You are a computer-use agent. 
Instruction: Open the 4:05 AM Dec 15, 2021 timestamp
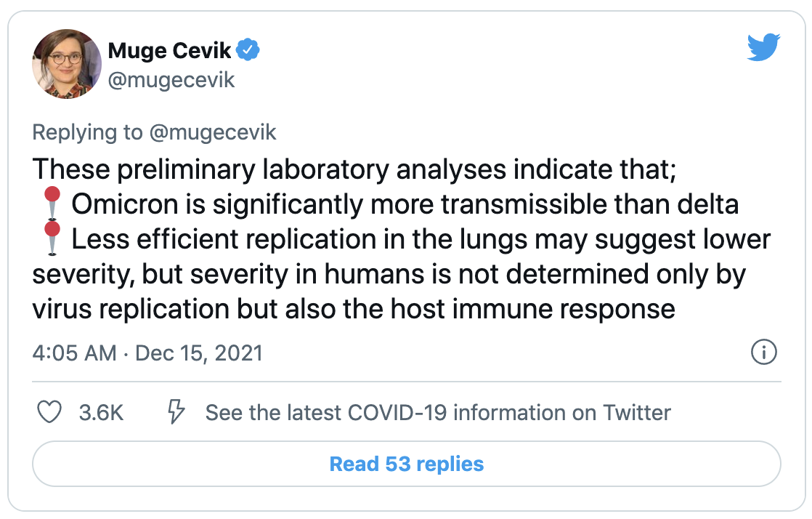pyautogui.click(x=147, y=353)
